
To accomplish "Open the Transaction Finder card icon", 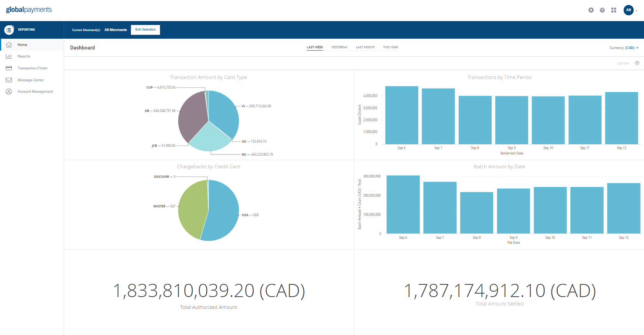I will pos(9,68).
